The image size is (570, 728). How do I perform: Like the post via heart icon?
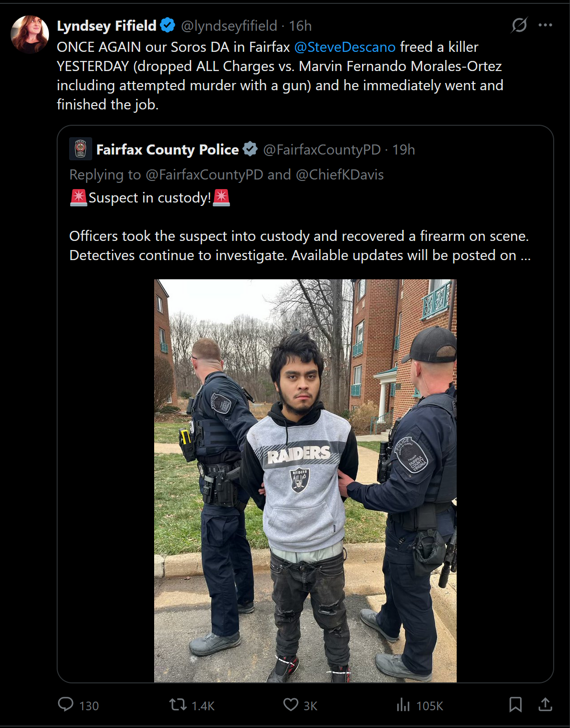[291, 704]
